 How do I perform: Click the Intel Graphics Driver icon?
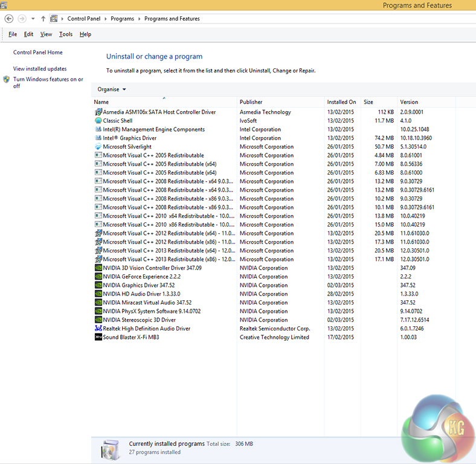(98, 138)
